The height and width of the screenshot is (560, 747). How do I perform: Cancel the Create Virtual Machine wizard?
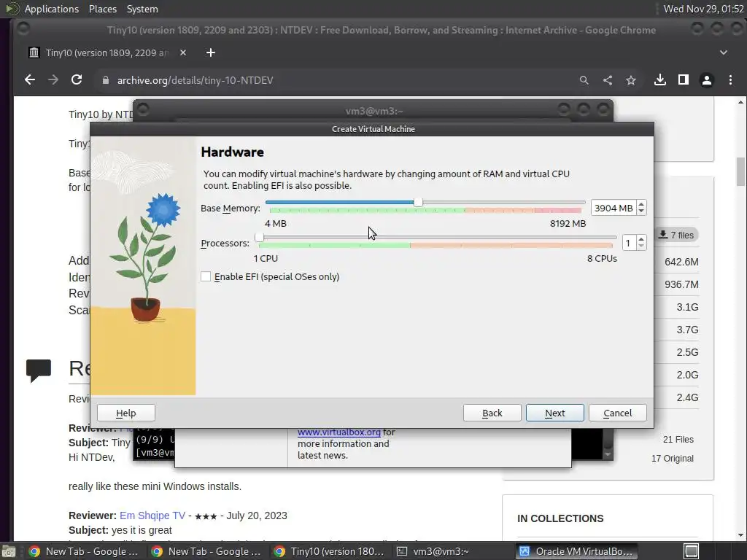tap(618, 413)
